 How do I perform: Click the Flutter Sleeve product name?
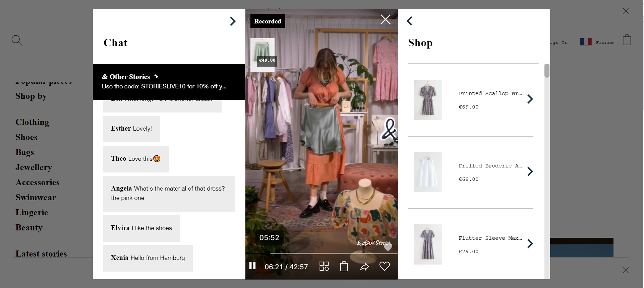coord(490,238)
